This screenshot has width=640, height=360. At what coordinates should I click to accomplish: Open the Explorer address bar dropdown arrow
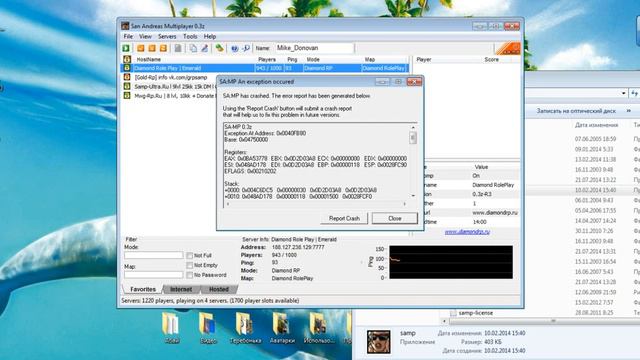(x=624, y=93)
